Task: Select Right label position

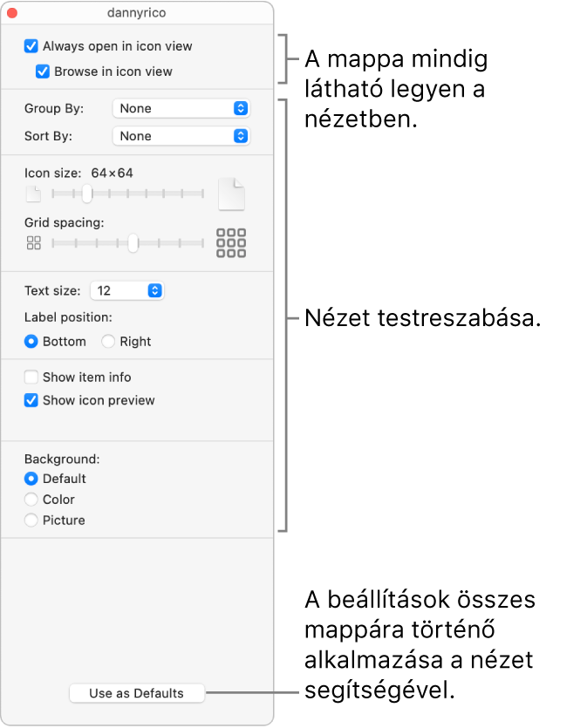Action: point(108,342)
